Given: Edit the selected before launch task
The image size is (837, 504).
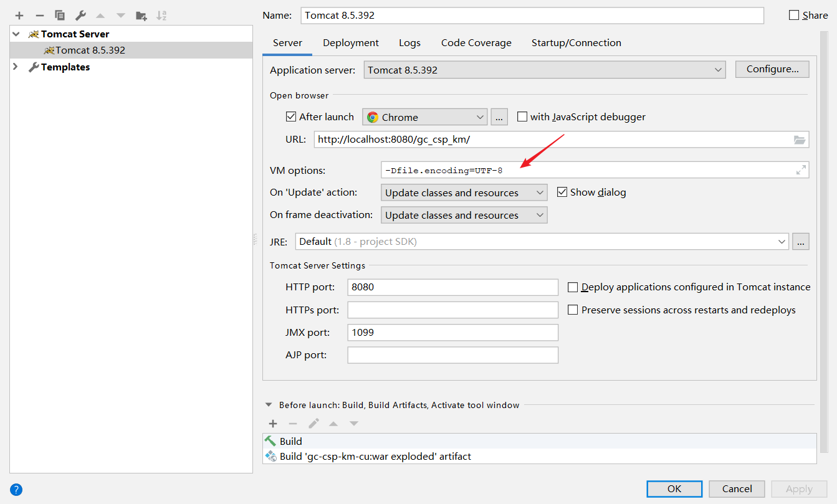Looking at the screenshot, I should pos(313,424).
